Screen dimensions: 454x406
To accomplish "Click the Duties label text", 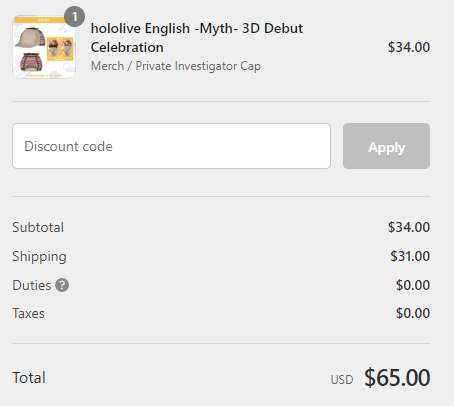I will pos(32,285).
